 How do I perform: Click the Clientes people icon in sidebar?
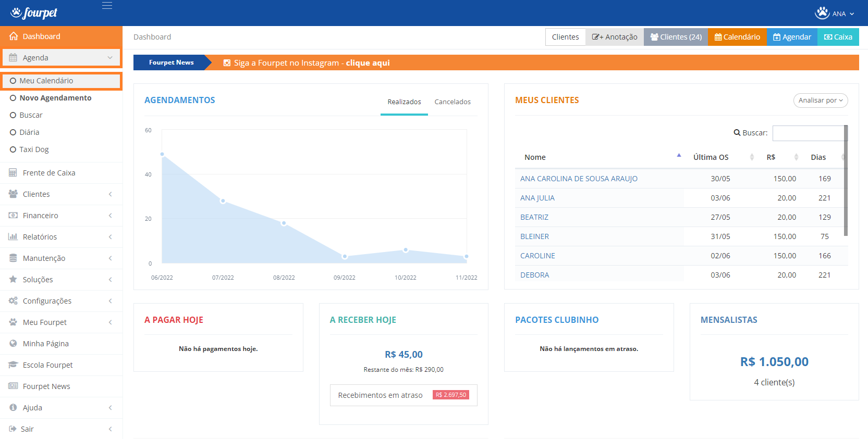click(13, 194)
